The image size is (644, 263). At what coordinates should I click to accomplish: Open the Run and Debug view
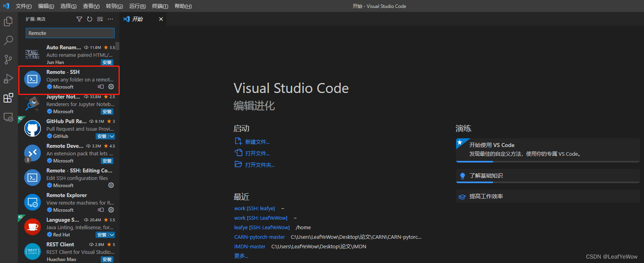(x=8, y=79)
